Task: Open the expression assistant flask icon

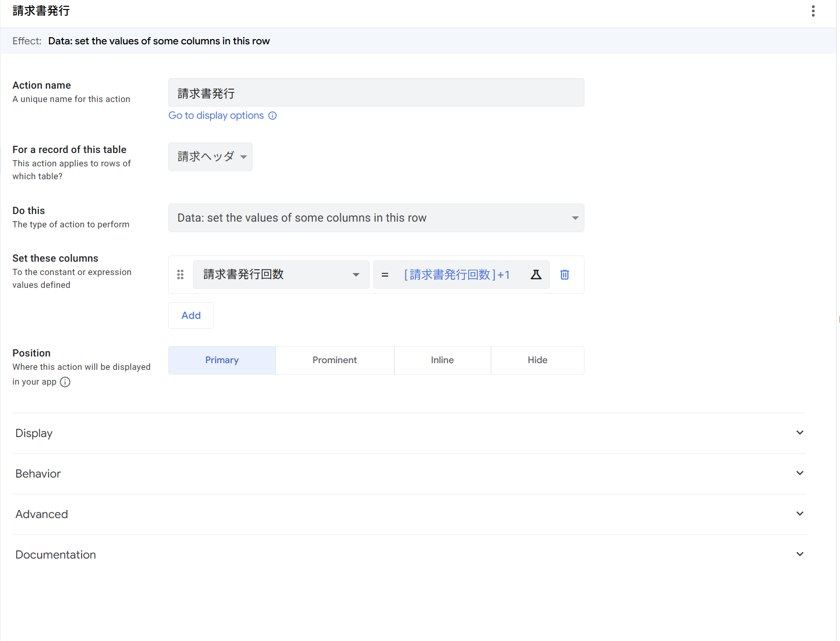Action: pos(536,275)
